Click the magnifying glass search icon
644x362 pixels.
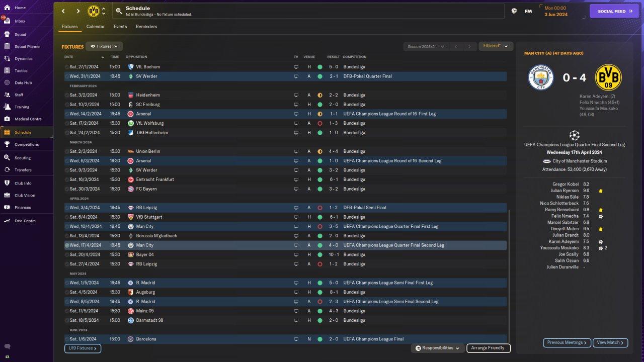(119, 11)
